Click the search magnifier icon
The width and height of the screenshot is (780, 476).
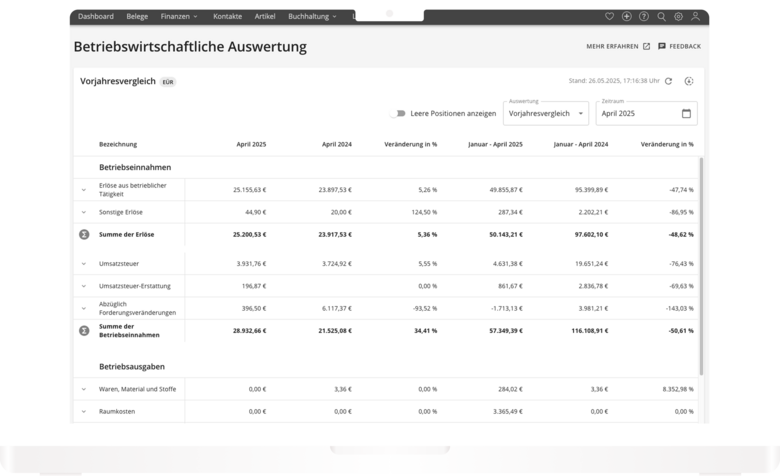[x=661, y=17]
